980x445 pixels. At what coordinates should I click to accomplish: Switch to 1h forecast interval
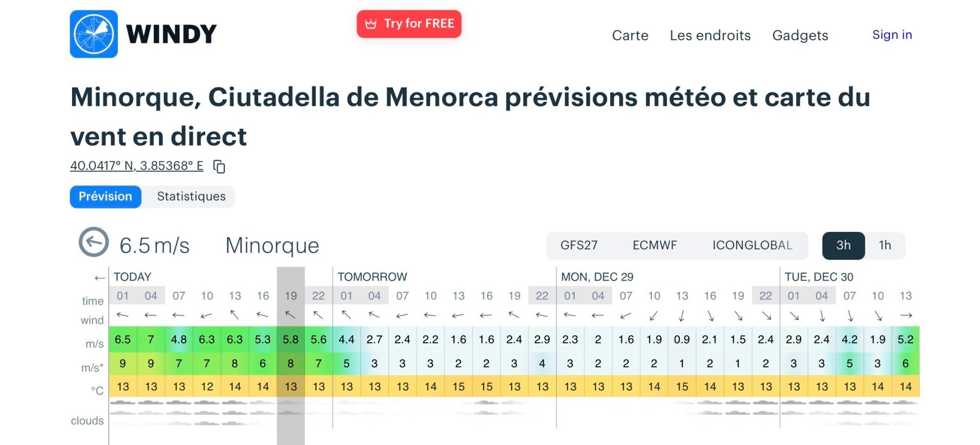point(884,245)
